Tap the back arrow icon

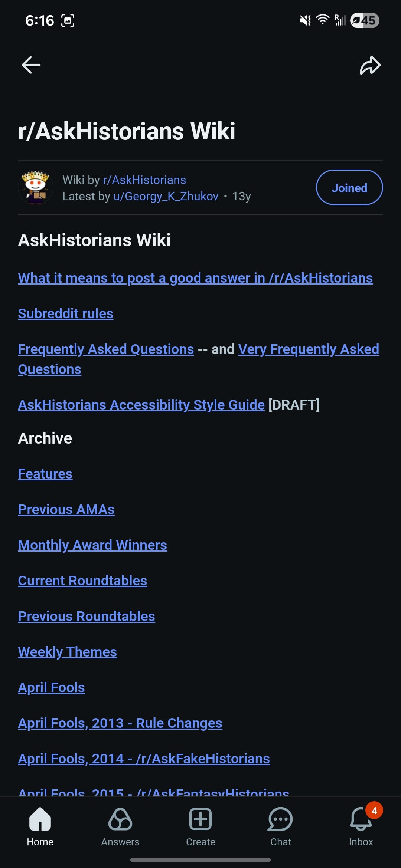click(31, 65)
